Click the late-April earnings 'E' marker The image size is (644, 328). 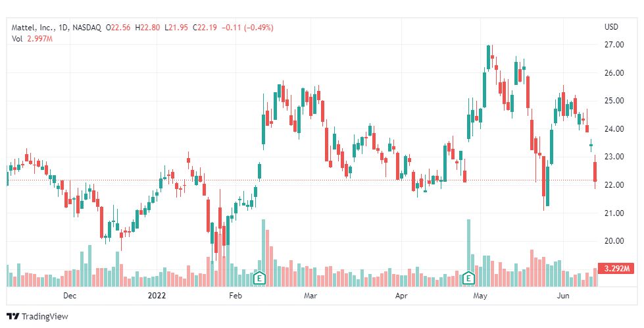coord(468,278)
